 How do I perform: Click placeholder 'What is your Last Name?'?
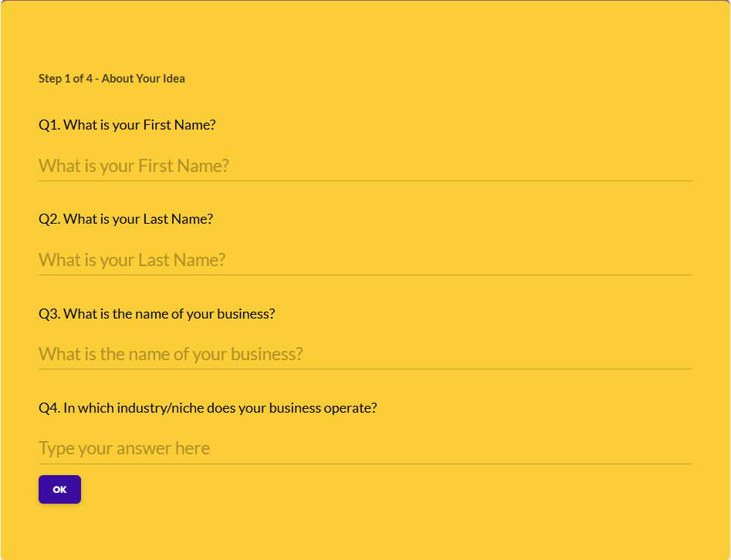pos(132,260)
